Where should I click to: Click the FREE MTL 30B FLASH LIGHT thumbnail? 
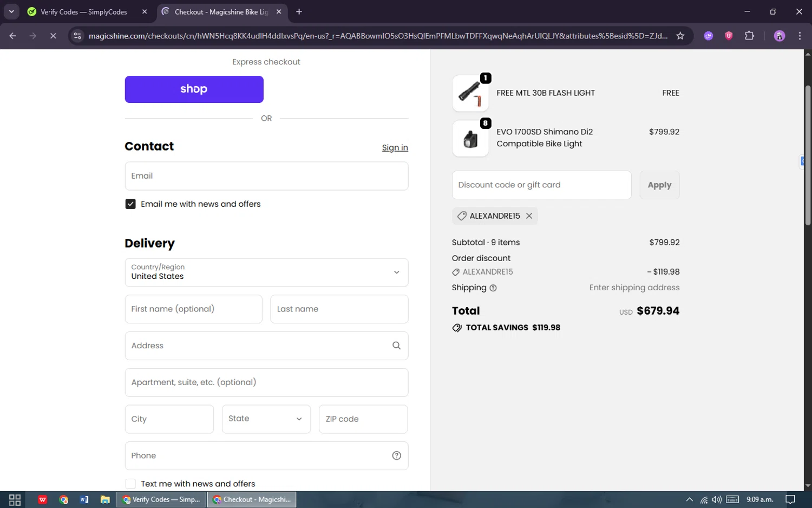(470, 93)
